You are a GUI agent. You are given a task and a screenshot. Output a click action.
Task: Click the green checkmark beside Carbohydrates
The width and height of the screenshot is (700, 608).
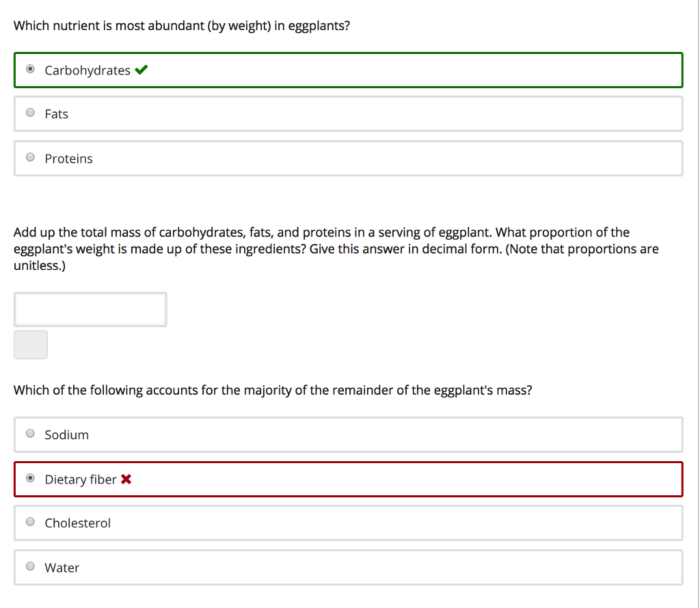[142, 69]
